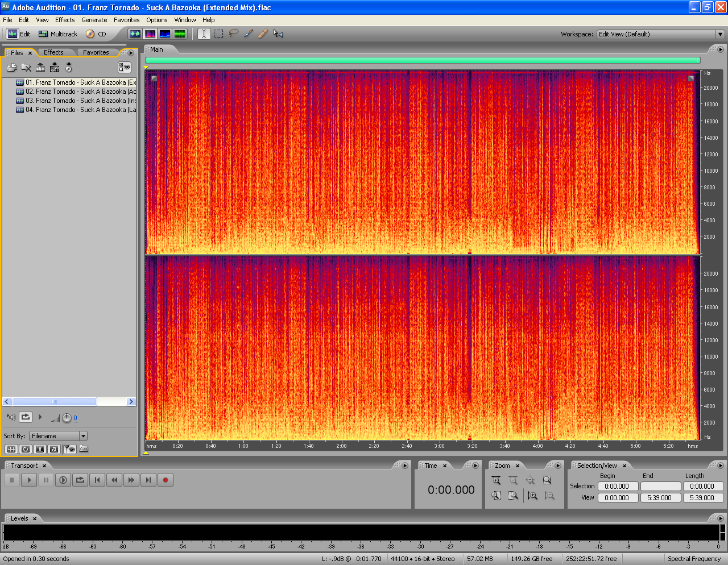Toggle Show Video Files filter button
This screenshot has width=728, height=565.
(x=39, y=449)
